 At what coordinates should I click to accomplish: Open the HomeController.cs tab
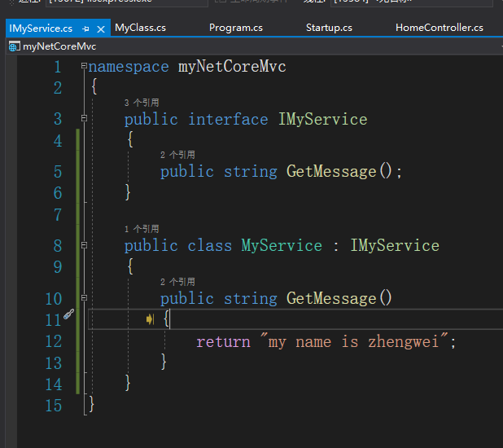click(440, 28)
